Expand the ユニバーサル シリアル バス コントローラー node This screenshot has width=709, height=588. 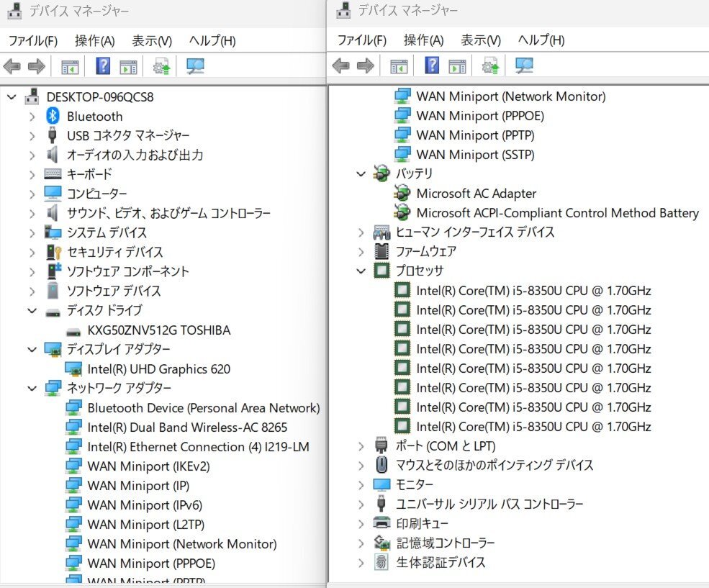tap(361, 504)
